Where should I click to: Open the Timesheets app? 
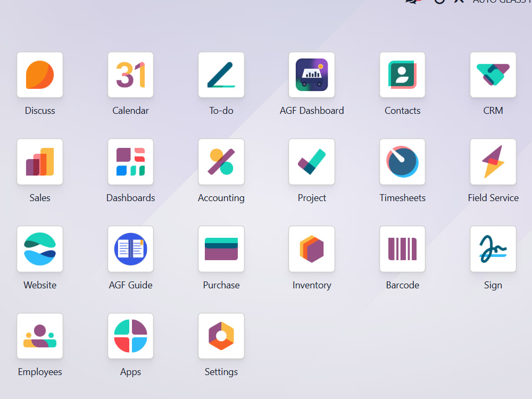click(402, 162)
